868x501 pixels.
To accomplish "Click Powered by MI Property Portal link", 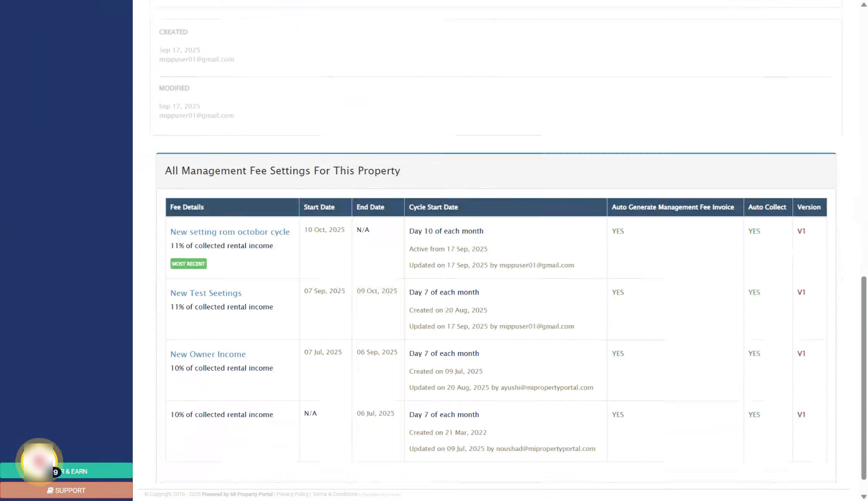I will (x=237, y=495).
